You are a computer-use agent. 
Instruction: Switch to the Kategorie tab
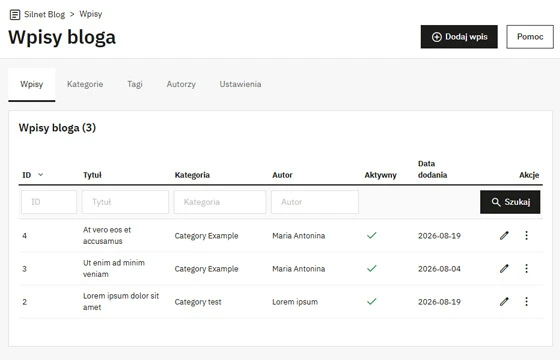(x=85, y=84)
